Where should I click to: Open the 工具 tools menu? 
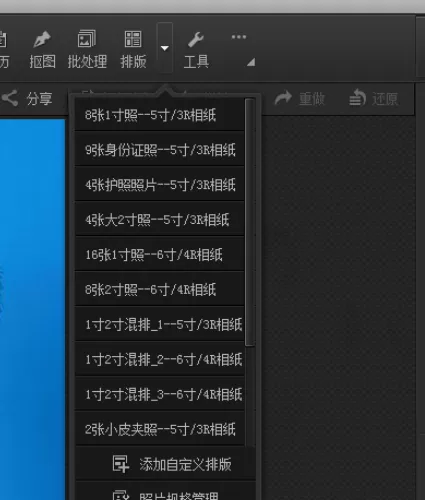[196, 50]
